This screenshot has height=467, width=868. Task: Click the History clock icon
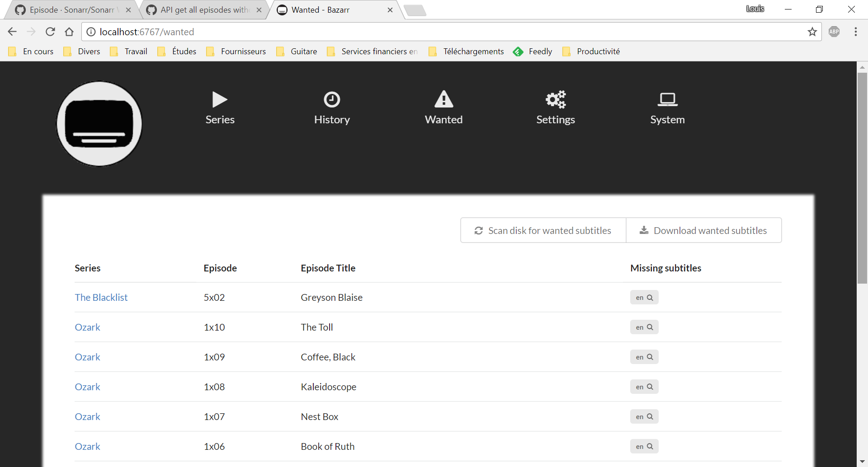coord(332,99)
